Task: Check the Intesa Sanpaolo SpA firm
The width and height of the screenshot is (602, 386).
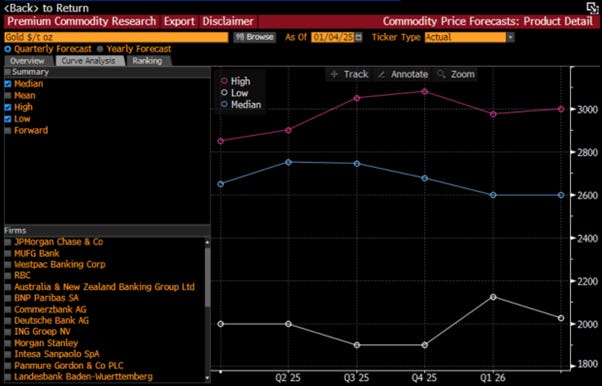Action: pos(8,354)
